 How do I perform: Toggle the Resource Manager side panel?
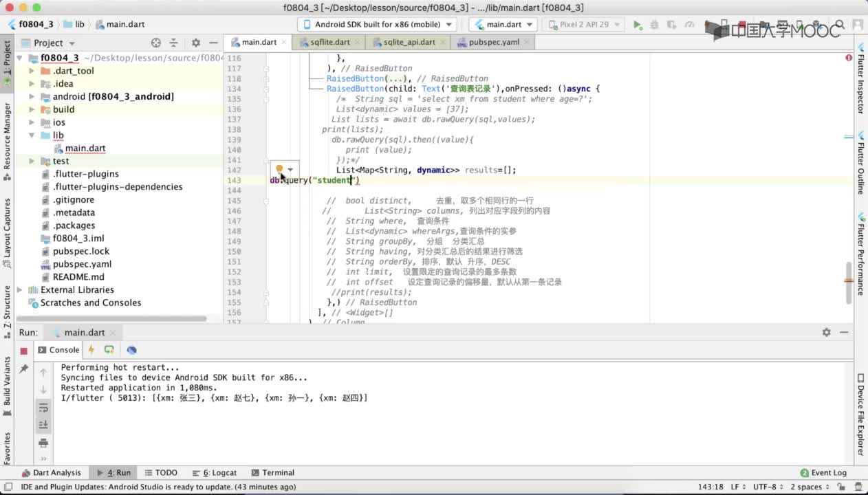coord(8,141)
